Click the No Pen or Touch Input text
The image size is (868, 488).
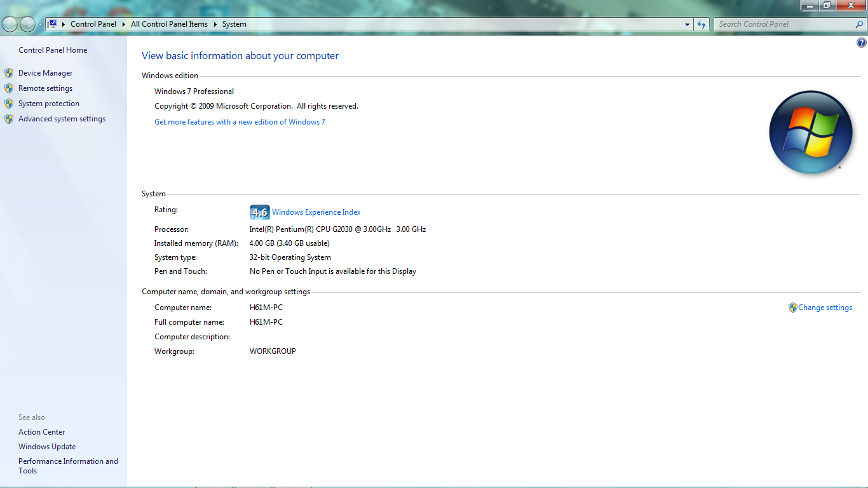[x=333, y=271]
